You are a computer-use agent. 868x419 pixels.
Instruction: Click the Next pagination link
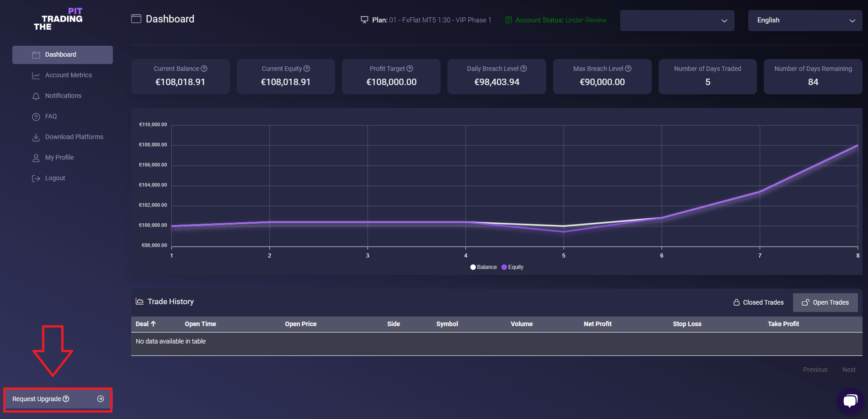click(849, 369)
